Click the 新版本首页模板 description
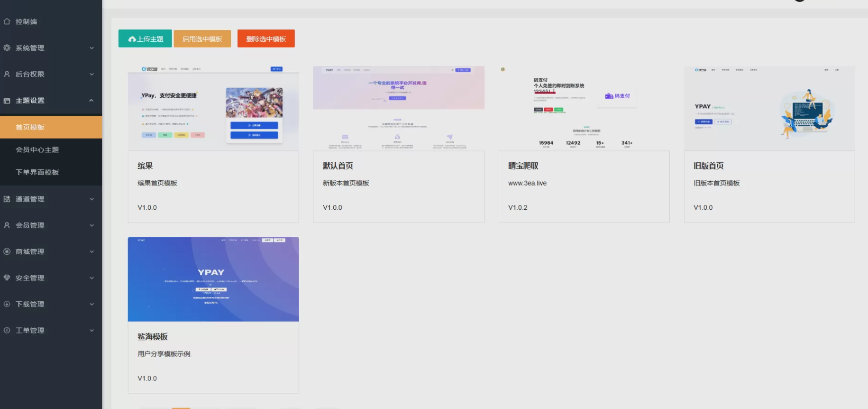 346,183
